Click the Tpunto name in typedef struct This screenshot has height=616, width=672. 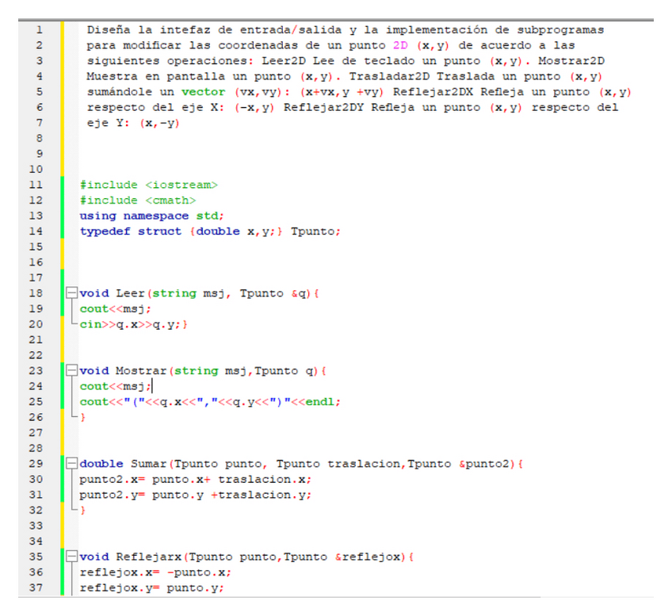coord(314,231)
